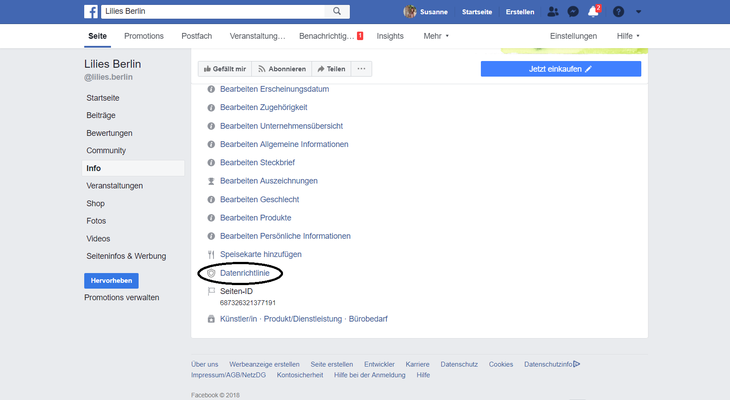
Task: Select Beiträge in left sidebar
Action: coord(101,115)
